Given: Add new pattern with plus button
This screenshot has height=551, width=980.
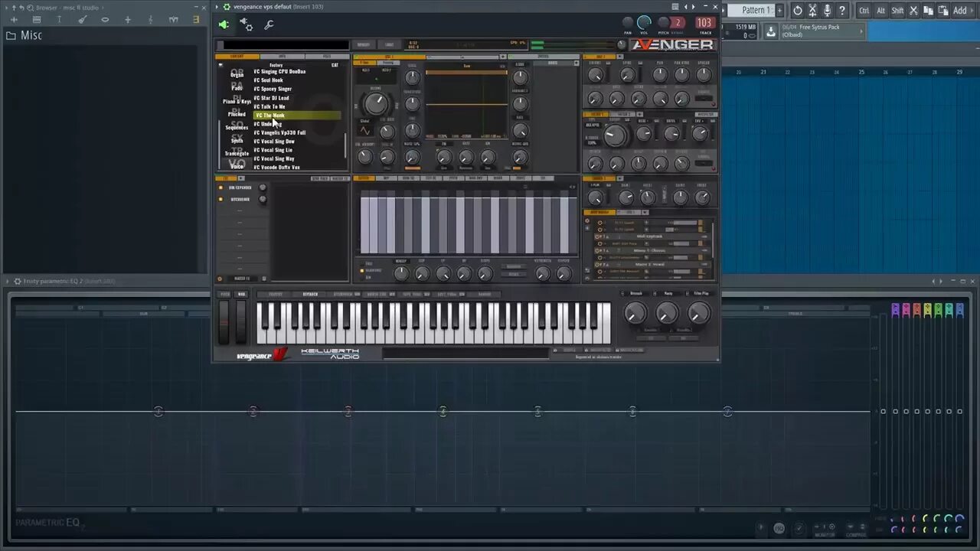Looking at the screenshot, I should click(x=780, y=10).
